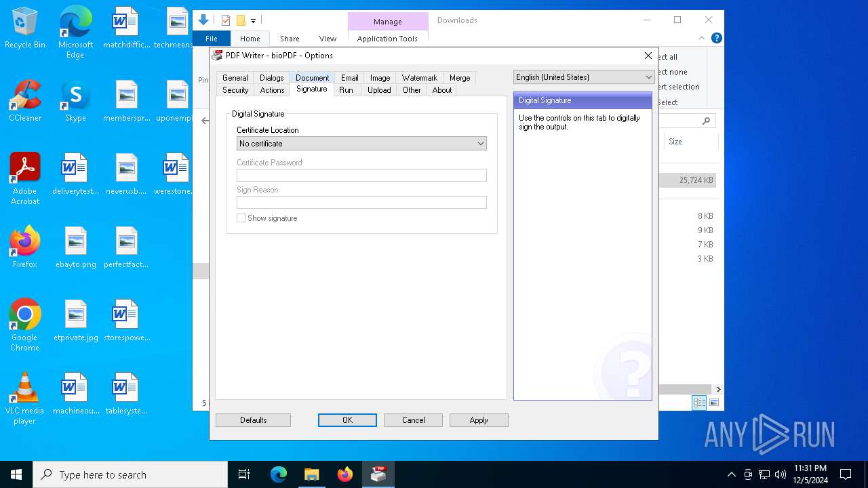Select the machineou Word document icon

(x=75, y=394)
